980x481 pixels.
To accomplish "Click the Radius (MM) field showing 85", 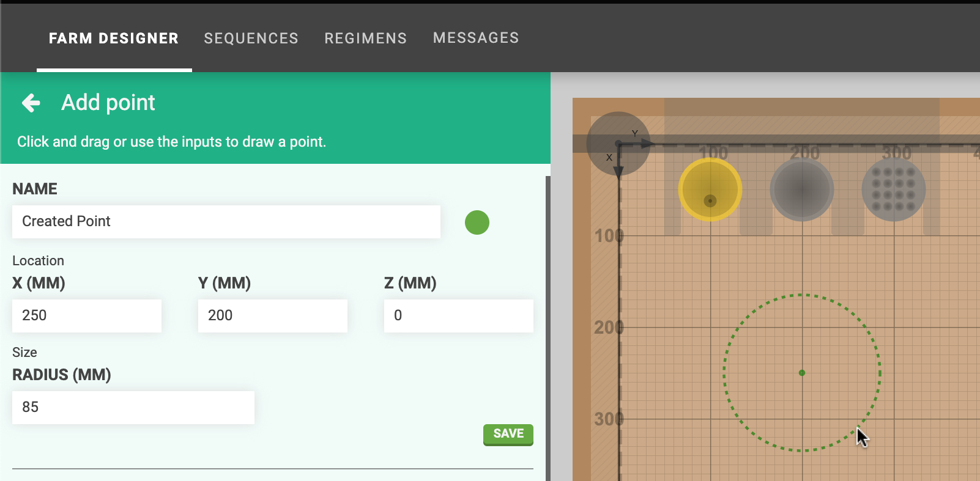I will pos(133,407).
